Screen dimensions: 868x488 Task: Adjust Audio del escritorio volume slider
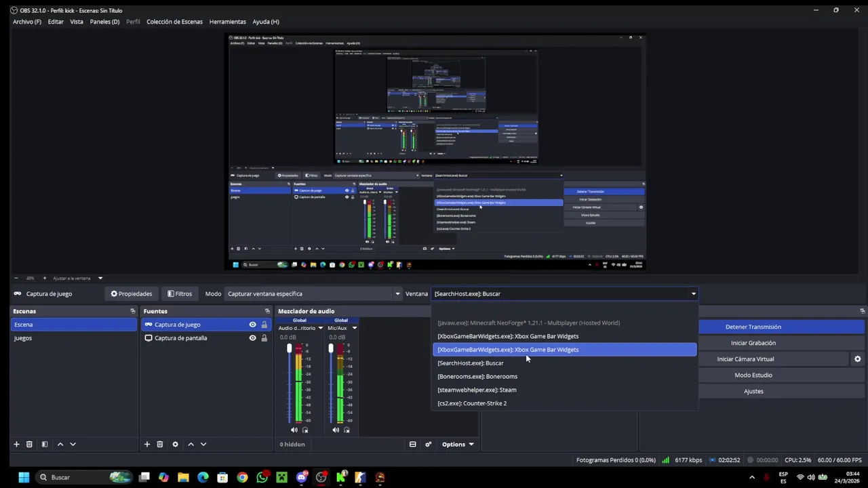tap(289, 348)
